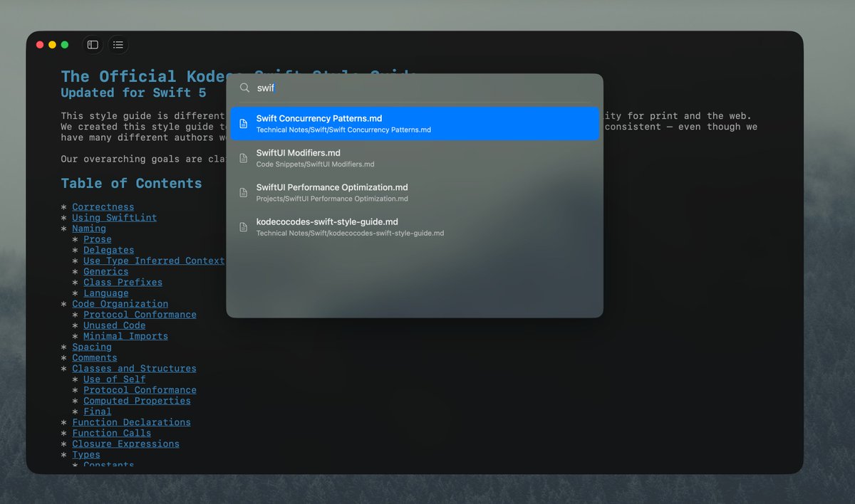
Task: Open the Unused Code link
Action: pyautogui.click(x=114, y=325)
